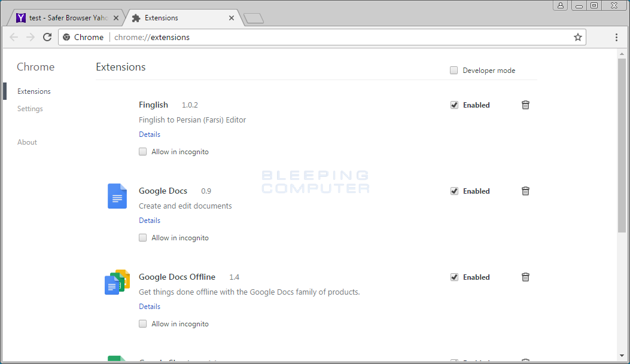Click inside the address bar
This screenshot has width=630, height=364.
[299, 36]
